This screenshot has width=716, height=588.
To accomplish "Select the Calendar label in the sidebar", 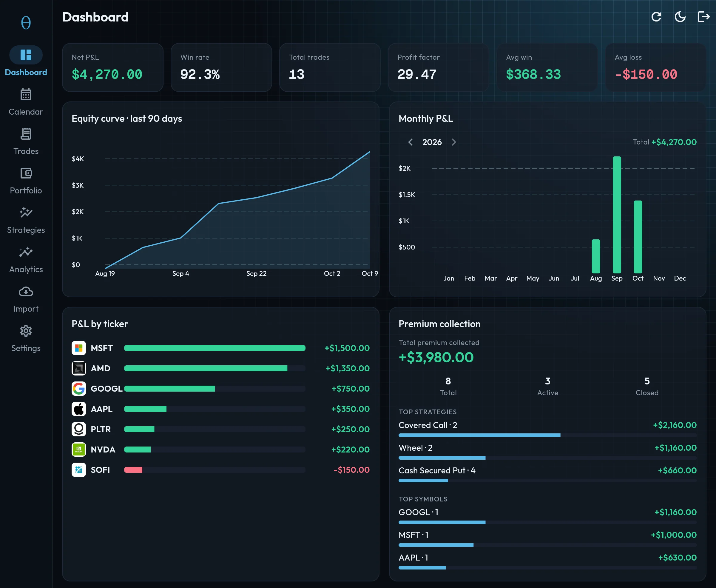I will (26, 112).
